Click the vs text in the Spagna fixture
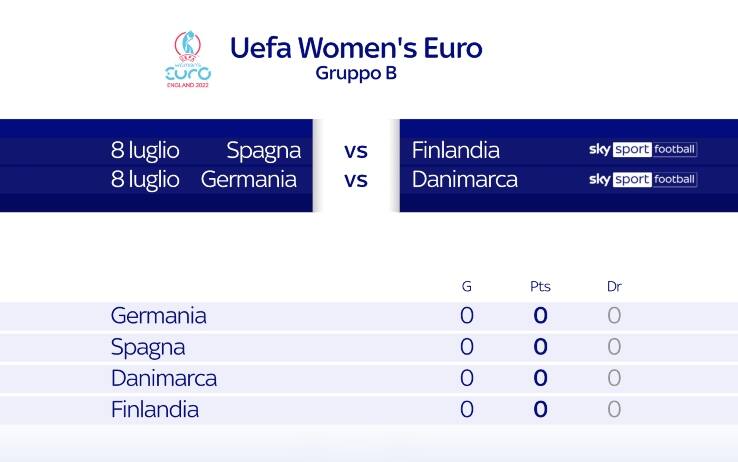 (356, 151)
